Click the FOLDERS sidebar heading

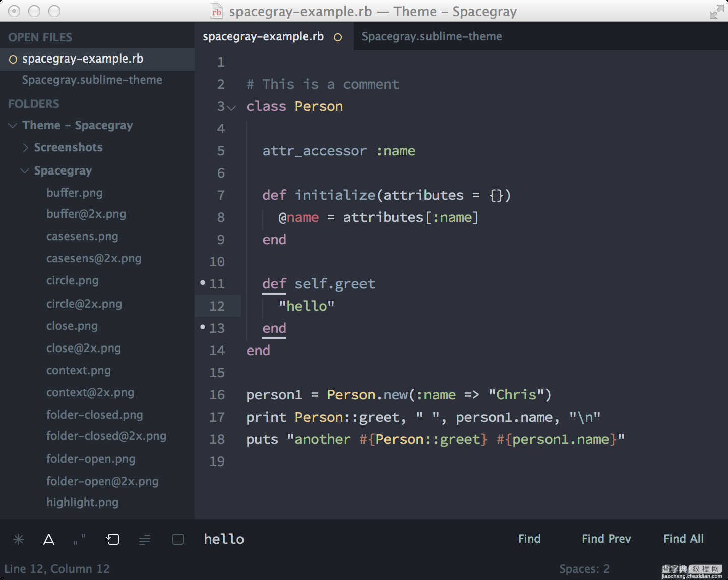pyautogui.click(x=34, y=104)
